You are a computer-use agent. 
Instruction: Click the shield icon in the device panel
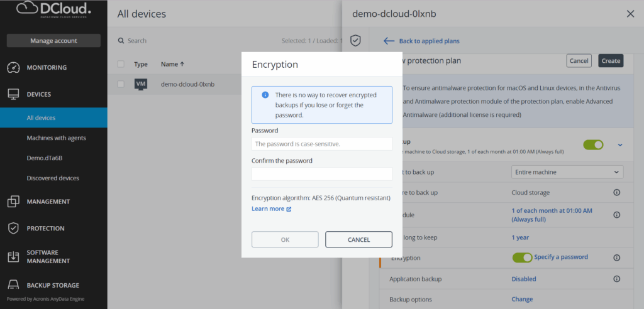(355, 41)
